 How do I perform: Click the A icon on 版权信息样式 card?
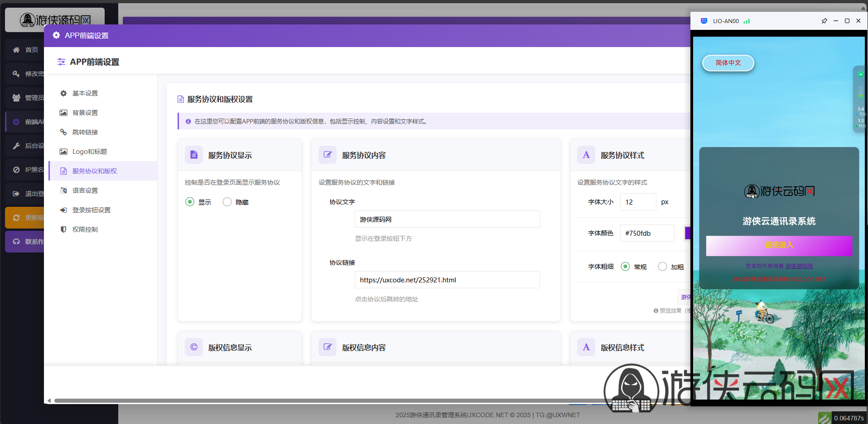(586, 347)
